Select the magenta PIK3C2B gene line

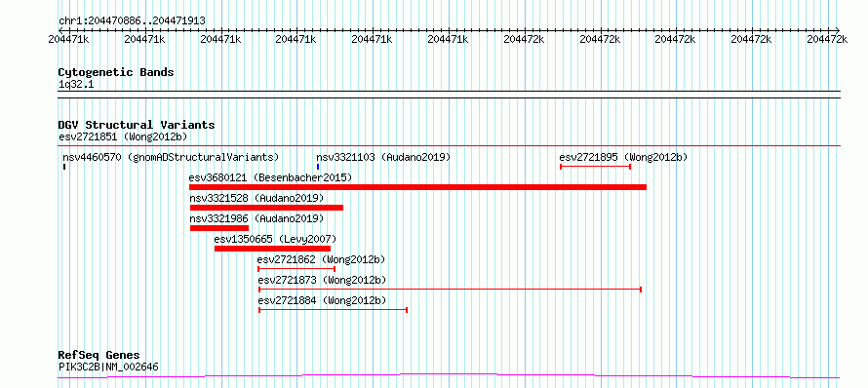(x=449, y=376)
